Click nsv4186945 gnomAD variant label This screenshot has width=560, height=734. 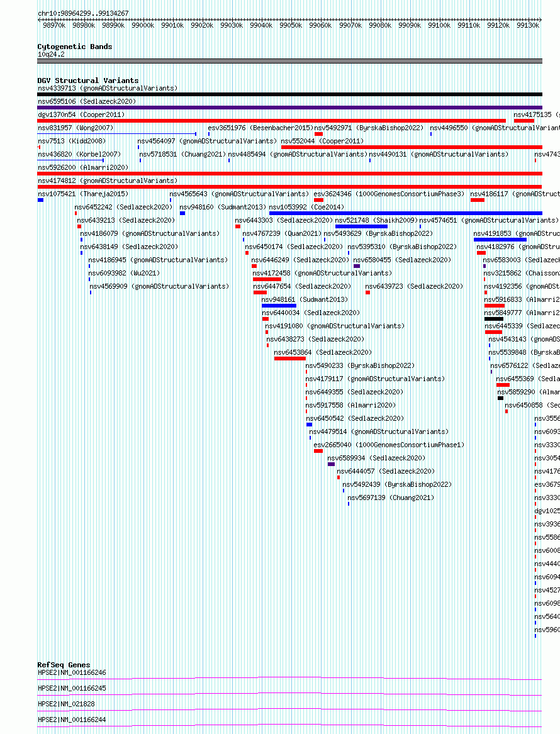pyautogui.click(x=159, y=259)
